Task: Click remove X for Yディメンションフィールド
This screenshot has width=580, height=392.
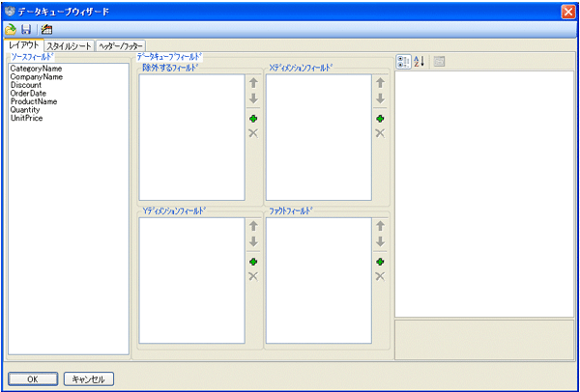Action: [253, 276]
